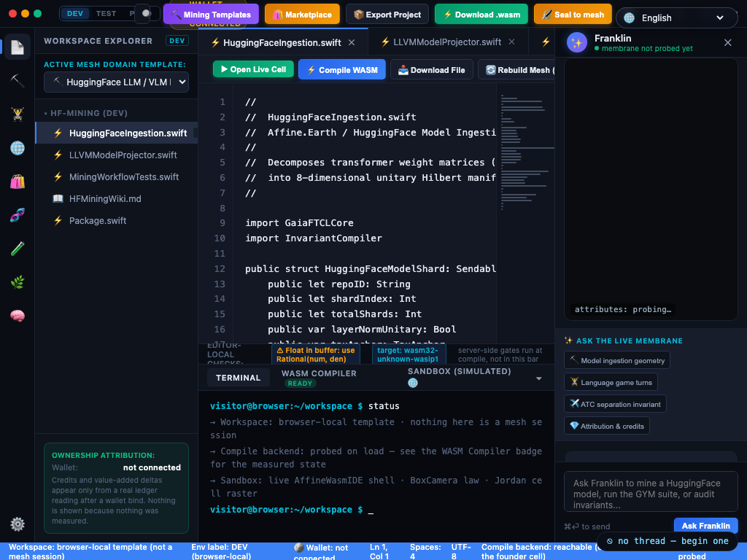Expand the terminal panel chevron menu
The image size is (747, 560).
(539, 378)
